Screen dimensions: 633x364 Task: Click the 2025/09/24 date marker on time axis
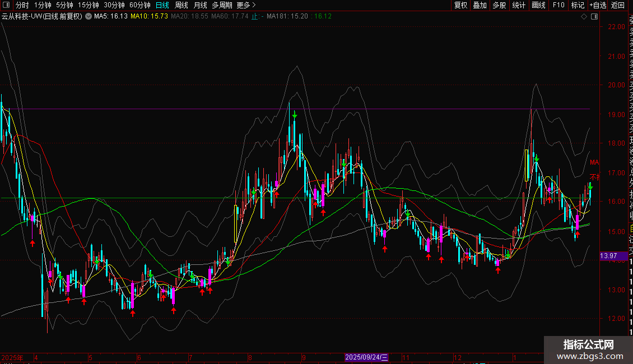pyautogui.click(x=366, y=357)
